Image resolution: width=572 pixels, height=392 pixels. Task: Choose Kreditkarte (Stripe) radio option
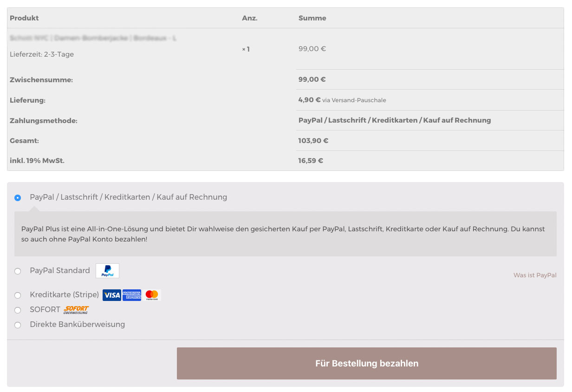coord(18,295)
